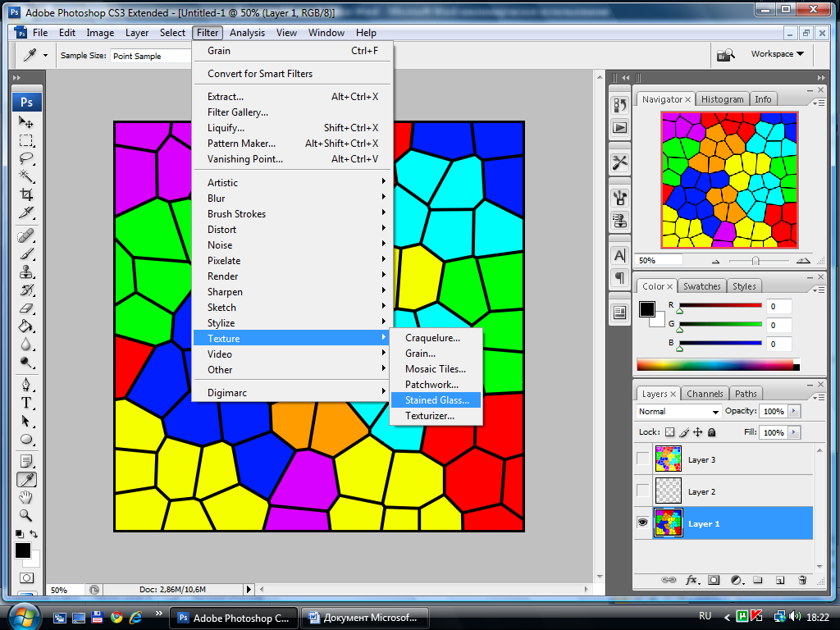840x630 pixels.
Task: Toggle lock all
Action: click(x=711, y=431)
